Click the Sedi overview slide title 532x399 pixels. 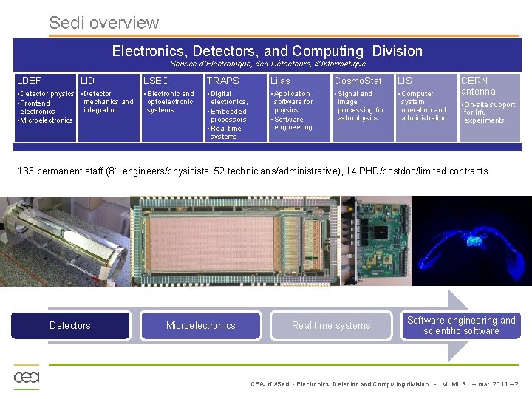pos(104,23)
